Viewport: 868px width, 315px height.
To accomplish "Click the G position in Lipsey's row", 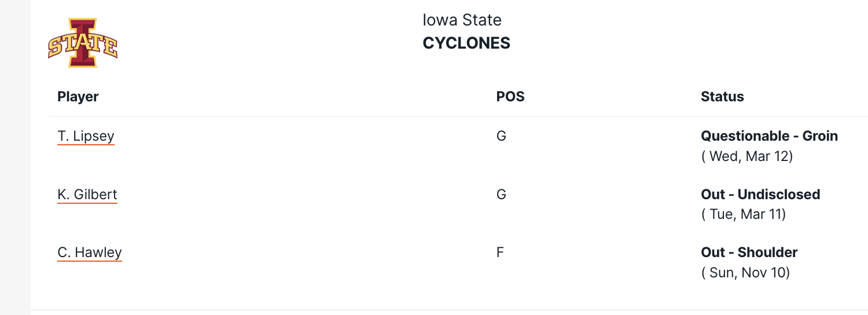I will point(501,136).
